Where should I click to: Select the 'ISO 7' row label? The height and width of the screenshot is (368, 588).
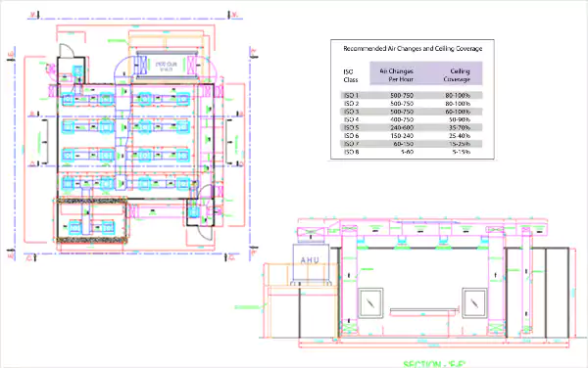tap(352, 144)
